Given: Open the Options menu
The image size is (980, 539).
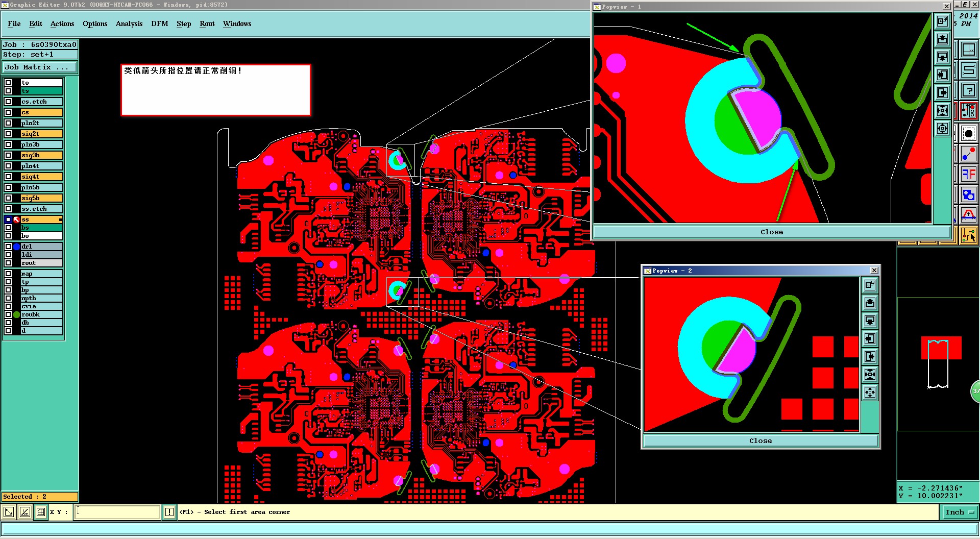Looking at the screenshot, I should pos(95,23).
